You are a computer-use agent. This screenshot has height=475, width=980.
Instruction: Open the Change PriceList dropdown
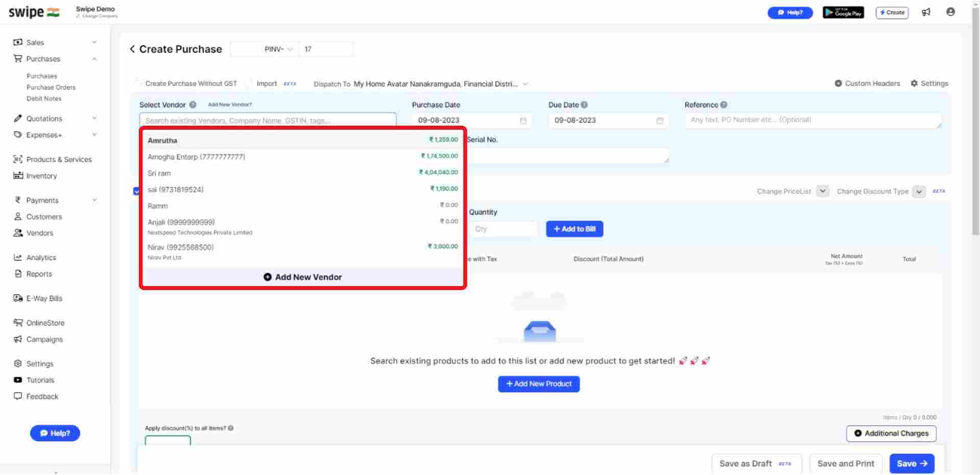point(822,192)
